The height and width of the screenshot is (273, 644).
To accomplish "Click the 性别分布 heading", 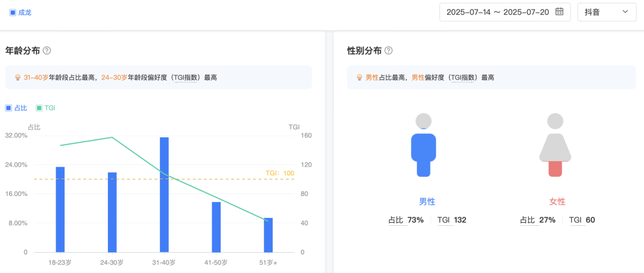I will tap(364, 51).
